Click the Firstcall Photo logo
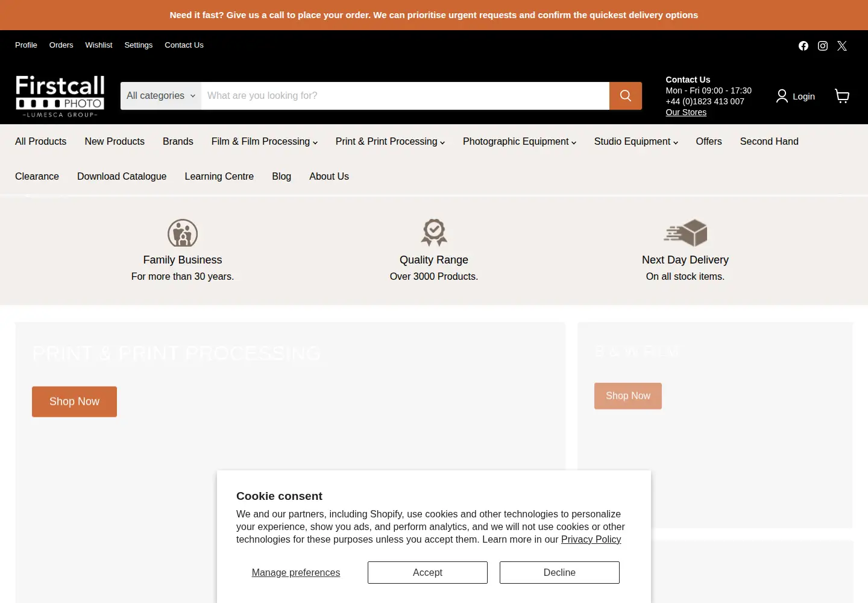This screenshot has height=603, width=868. coord(60,96)
